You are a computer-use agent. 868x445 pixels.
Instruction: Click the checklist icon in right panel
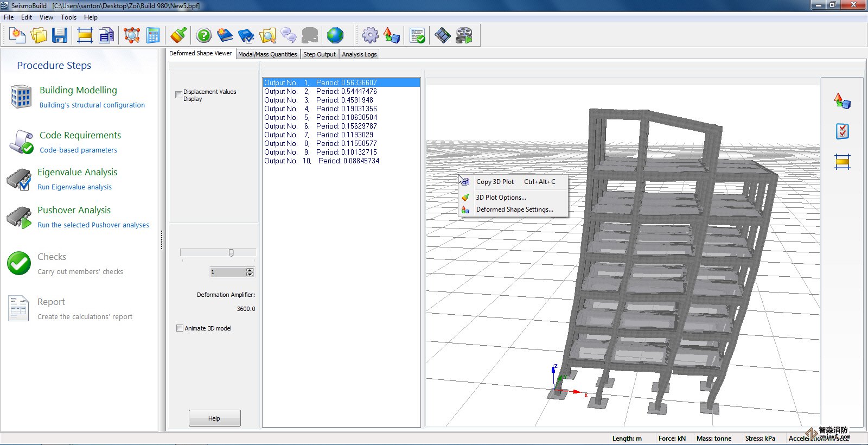pos(842,131)
